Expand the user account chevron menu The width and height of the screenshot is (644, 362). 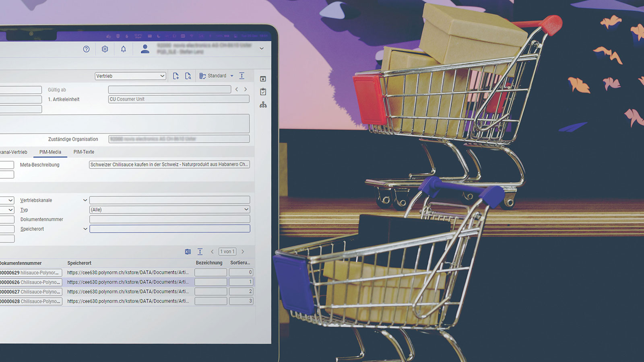[262, 49]
